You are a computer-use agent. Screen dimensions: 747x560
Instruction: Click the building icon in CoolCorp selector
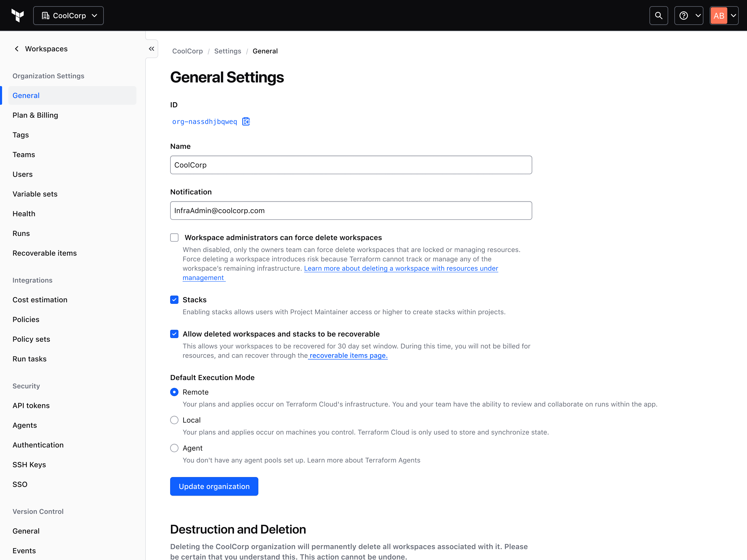click(x=46, y=16)
